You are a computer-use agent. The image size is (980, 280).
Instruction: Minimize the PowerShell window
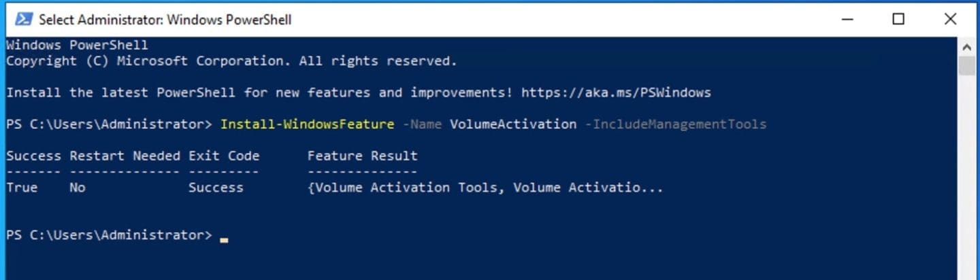click(x=846, y=19)
